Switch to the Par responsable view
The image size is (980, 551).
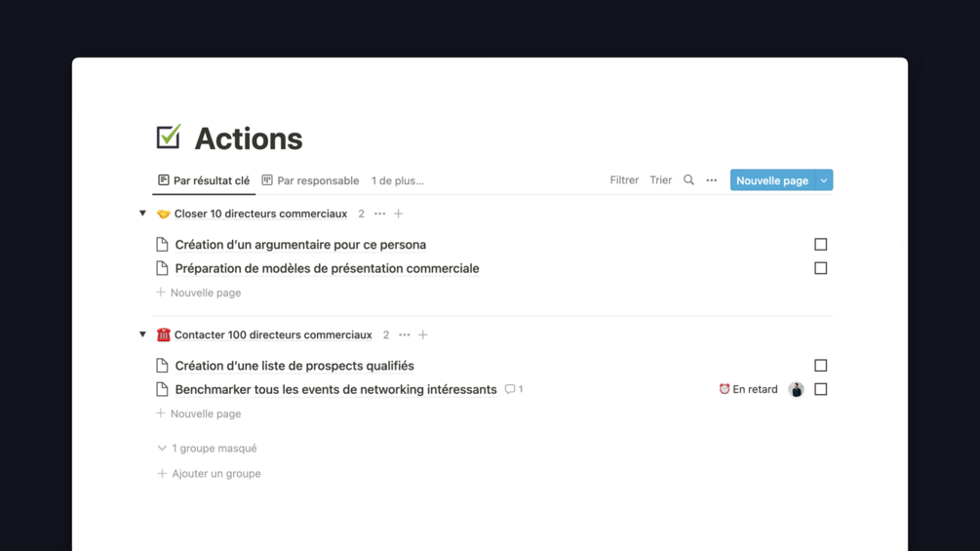(310, 180)
